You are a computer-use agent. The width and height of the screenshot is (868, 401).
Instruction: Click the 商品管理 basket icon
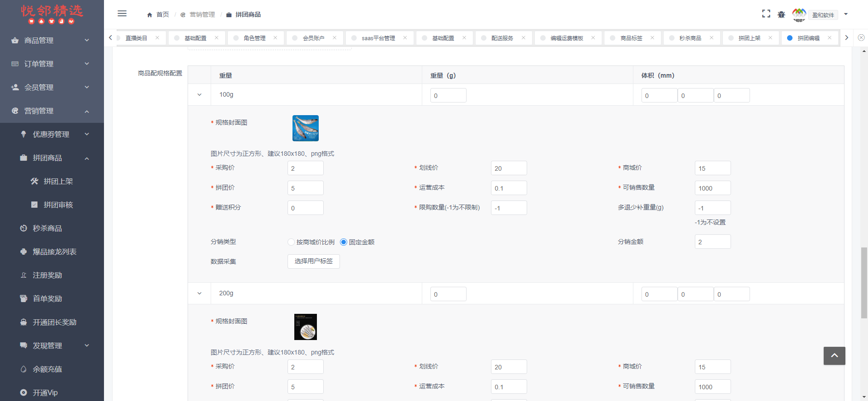(15, 40)
